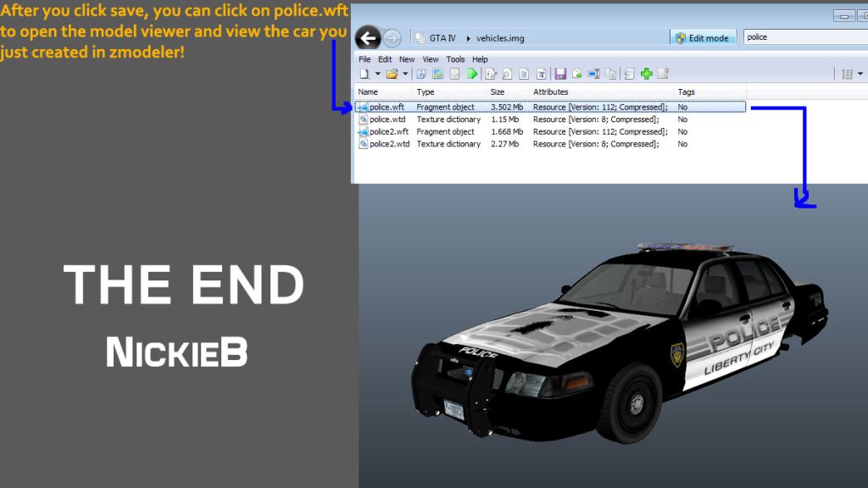Click the police.wtd texture file icon
The height and width of the screenshot is (488, 868).
363,119
